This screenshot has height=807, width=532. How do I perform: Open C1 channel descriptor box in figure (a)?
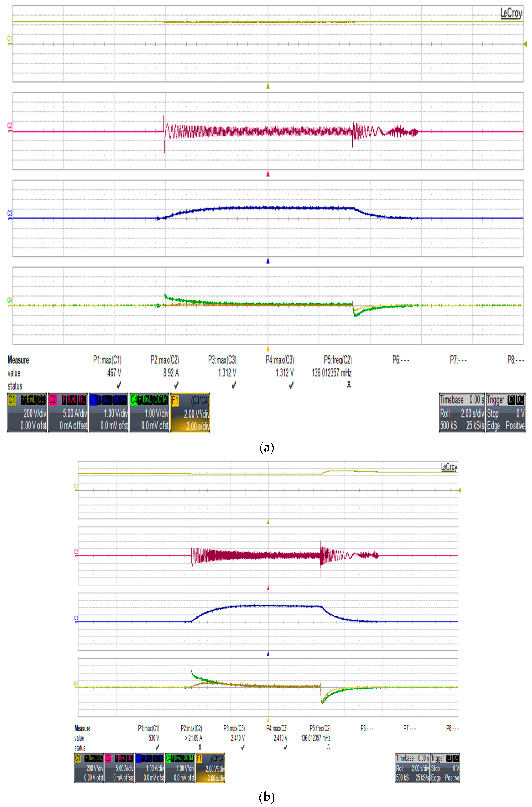27,413
